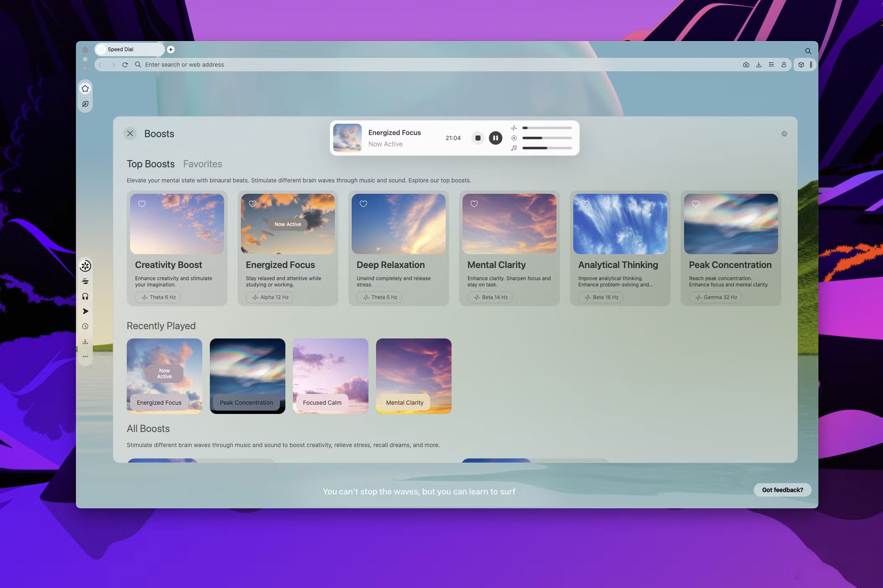Viewport: 883px width, 588px height.
Task: Click the smiley feedback icon in Boosts panel
Action: tap(784, 134)
